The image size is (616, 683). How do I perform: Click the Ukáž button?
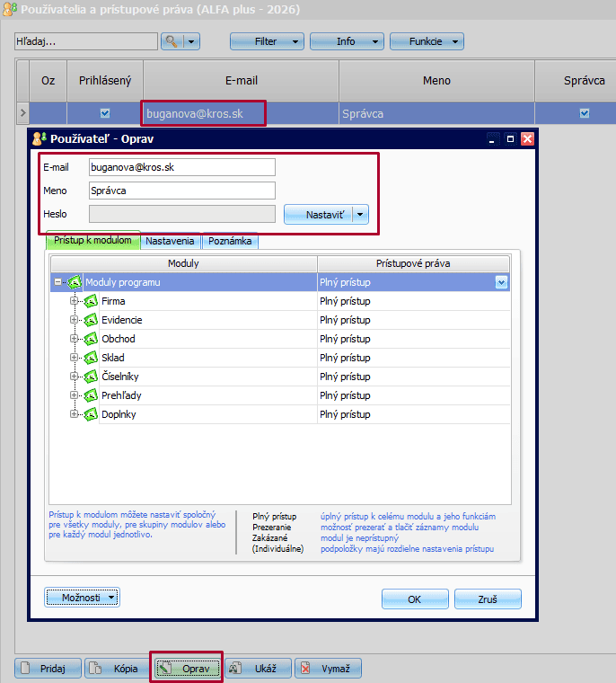pos(258,669)
